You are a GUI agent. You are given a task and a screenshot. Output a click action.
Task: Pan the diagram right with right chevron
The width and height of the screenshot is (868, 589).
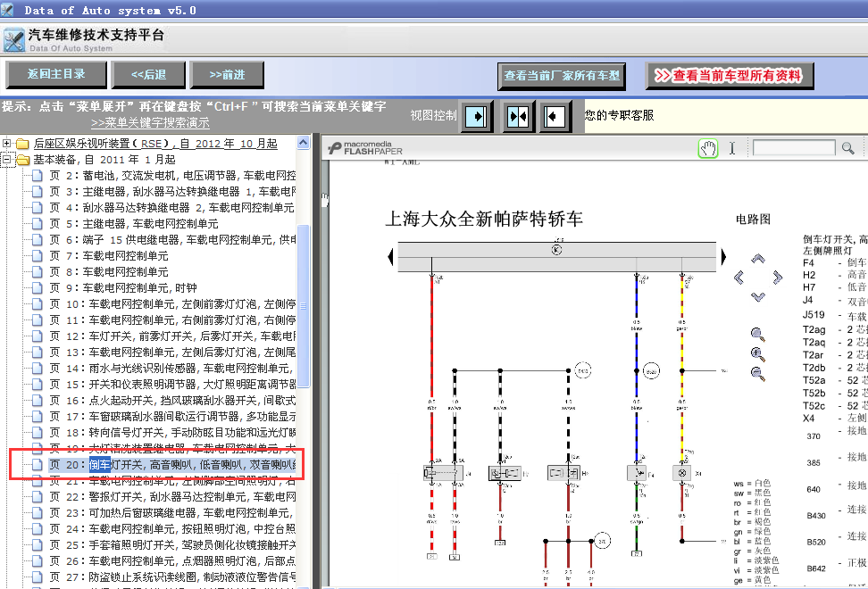click(777, 277)
